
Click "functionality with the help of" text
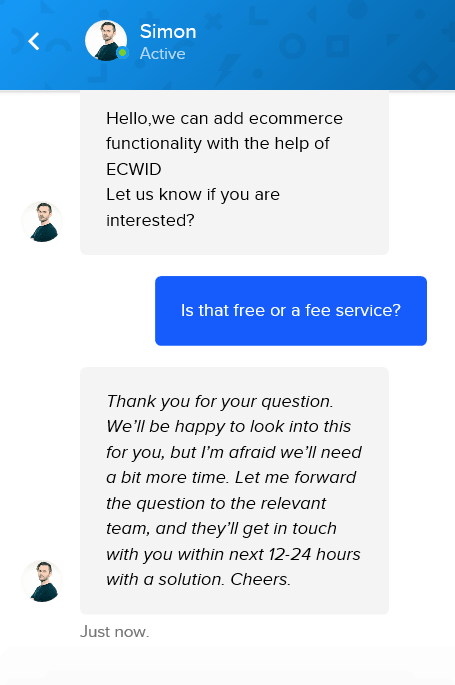tap(217, 144)
